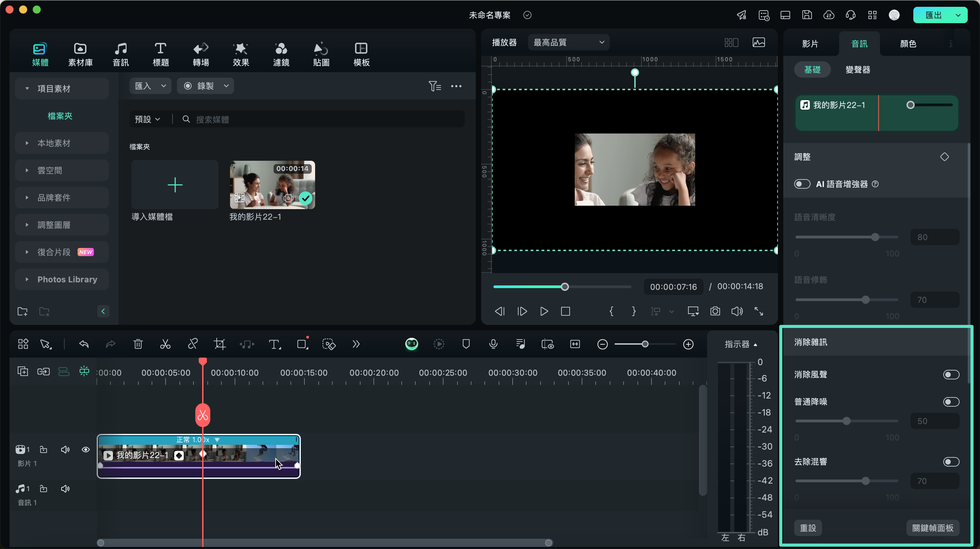Switch to the 轉場 tab

click(201, 54)
